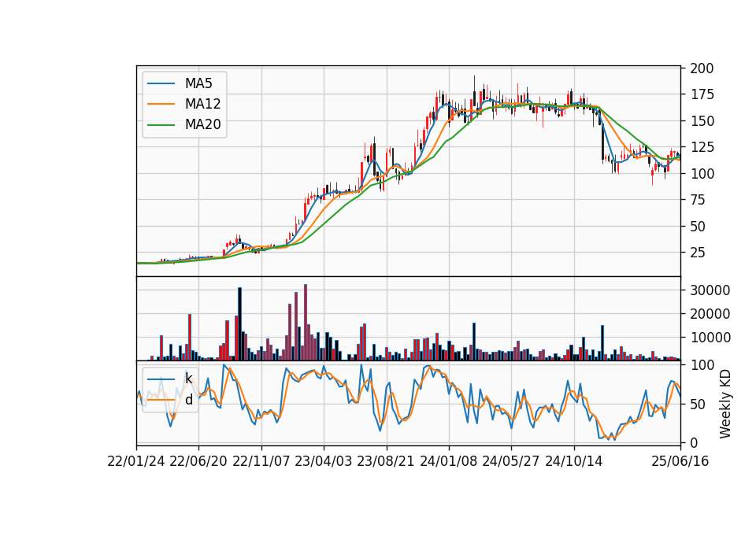Click the k legend entry in KD panel
This screenshot has height=543, width=756.
pyautogui.click(x=170, y=379)
